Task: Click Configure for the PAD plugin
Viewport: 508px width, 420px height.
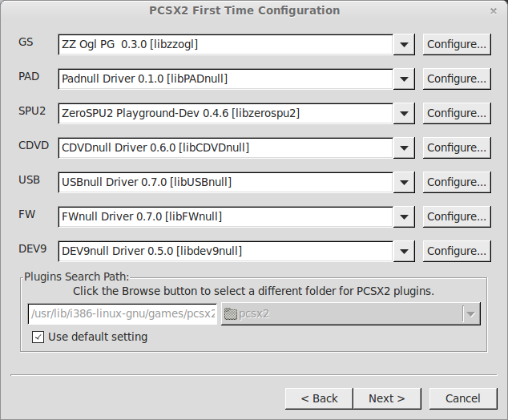Action: pos(457,79)
